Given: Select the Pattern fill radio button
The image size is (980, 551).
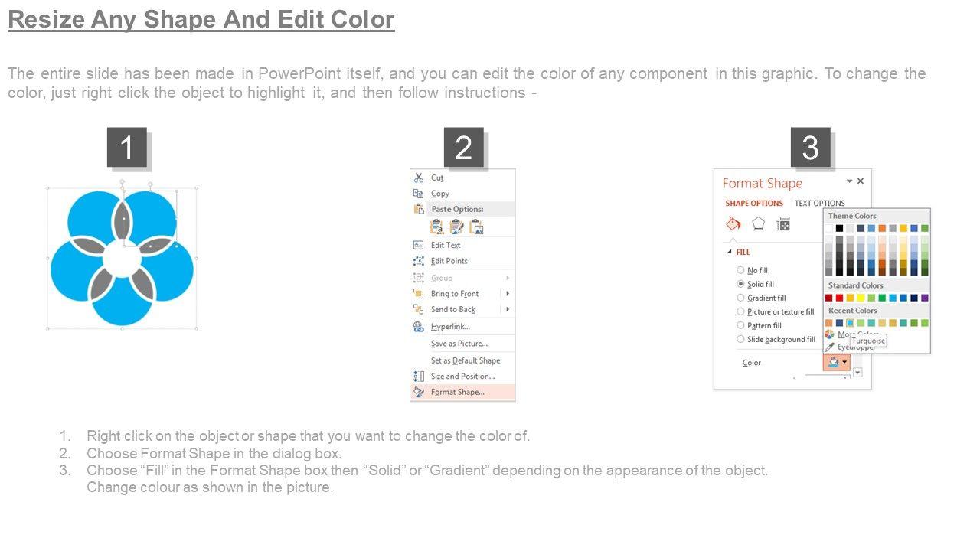Looking at the screenshot, I should [740, 325].
